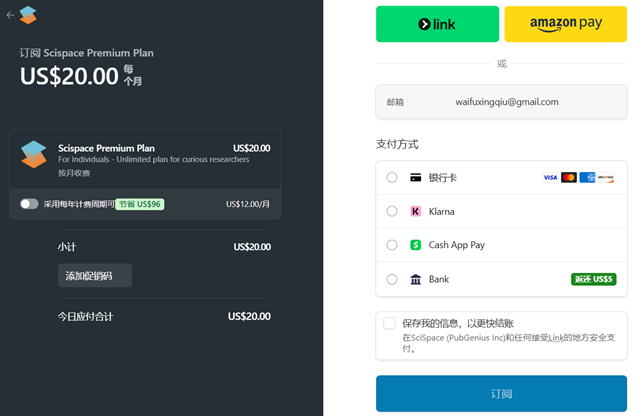Select the Bank radio button
The height and width of the screenshot is (416, 635).
tap(391, 279)
